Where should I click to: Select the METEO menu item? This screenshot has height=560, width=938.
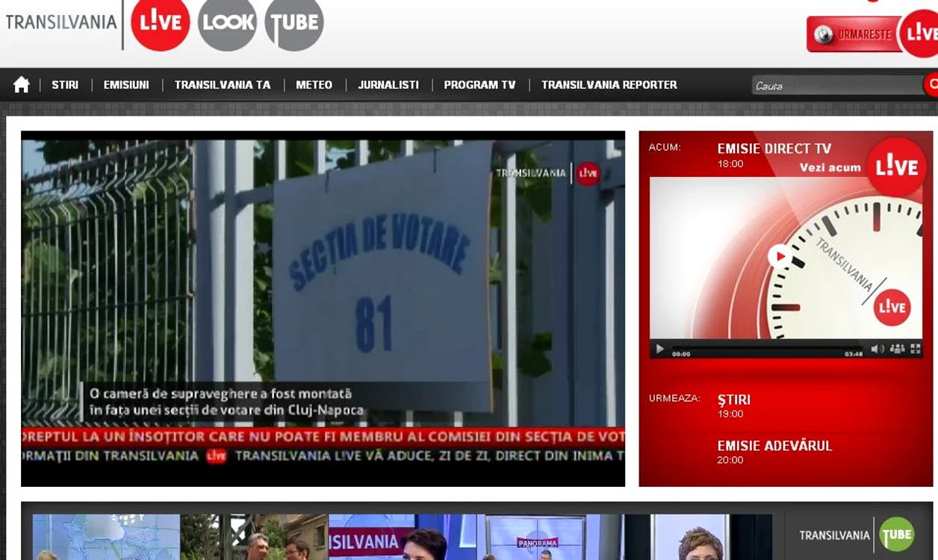(x=314, y=85)
